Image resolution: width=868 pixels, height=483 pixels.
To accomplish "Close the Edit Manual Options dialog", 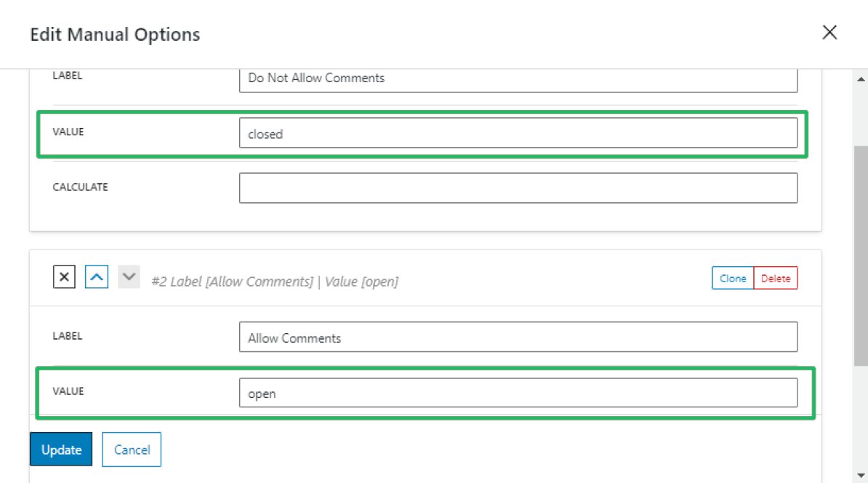I will tap(829, 32).
